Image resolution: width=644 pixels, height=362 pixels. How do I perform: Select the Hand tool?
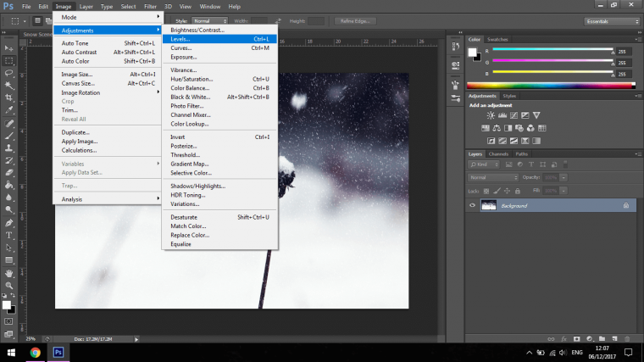[8, 273]
